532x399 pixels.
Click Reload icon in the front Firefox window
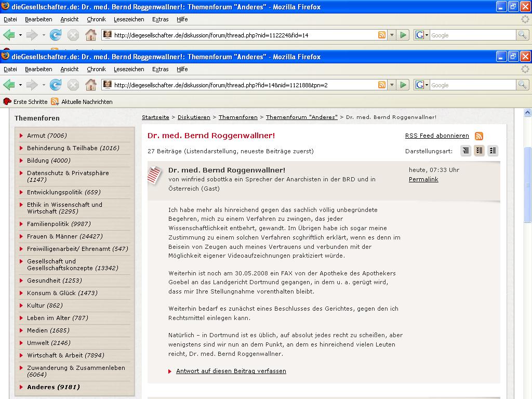(x=56, y=85)
